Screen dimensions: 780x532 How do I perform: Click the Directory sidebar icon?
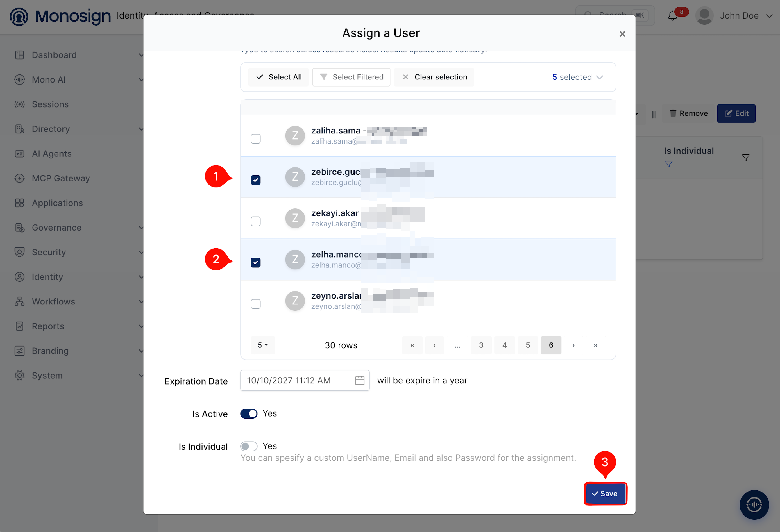point(19,129)
